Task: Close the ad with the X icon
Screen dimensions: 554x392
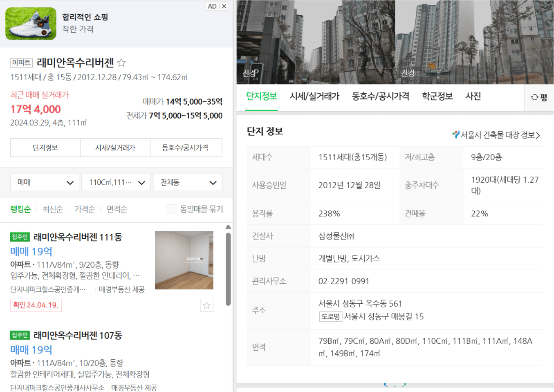Action: 224,6
